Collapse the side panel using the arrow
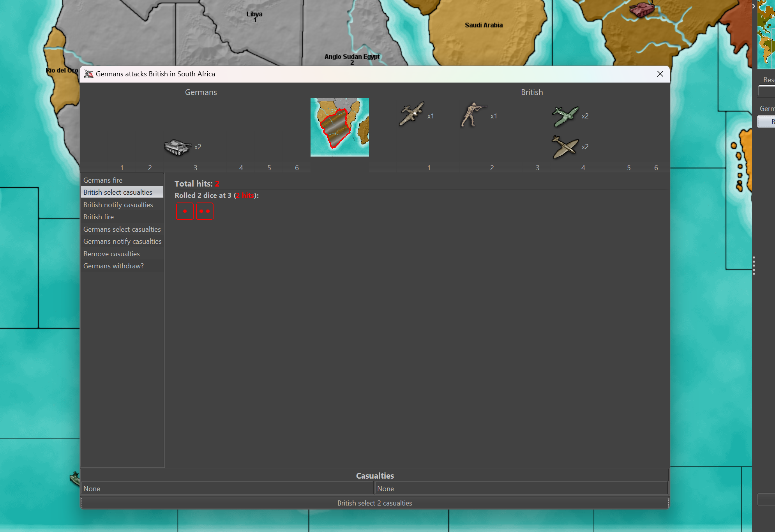The image size is (775, 532). click(x=754, y=6)
